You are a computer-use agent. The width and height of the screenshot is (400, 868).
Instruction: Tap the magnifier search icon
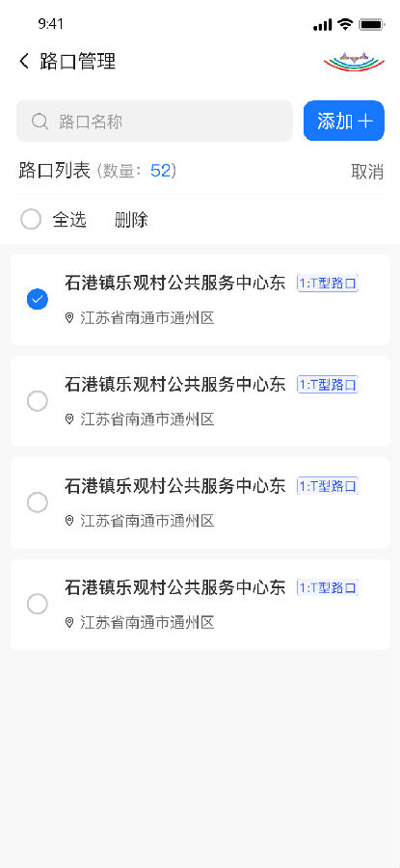[x=40, y=122]
